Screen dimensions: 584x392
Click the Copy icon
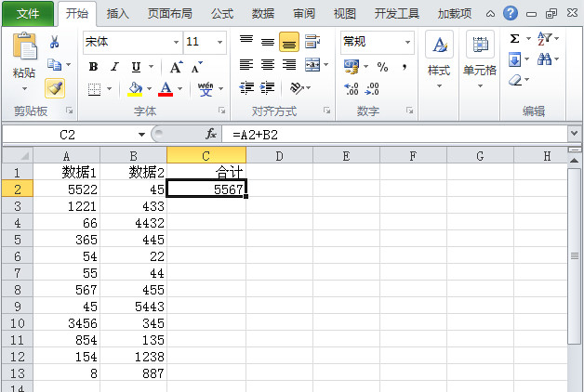54,65
